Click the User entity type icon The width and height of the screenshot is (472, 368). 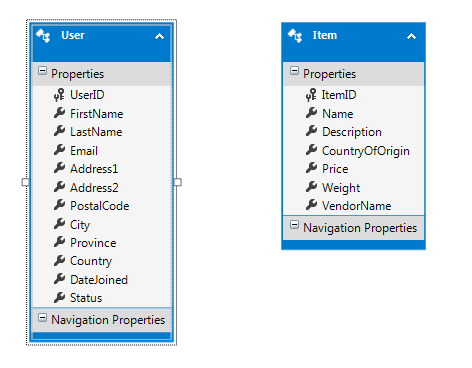pyautogui.click(x=43, y=36)
